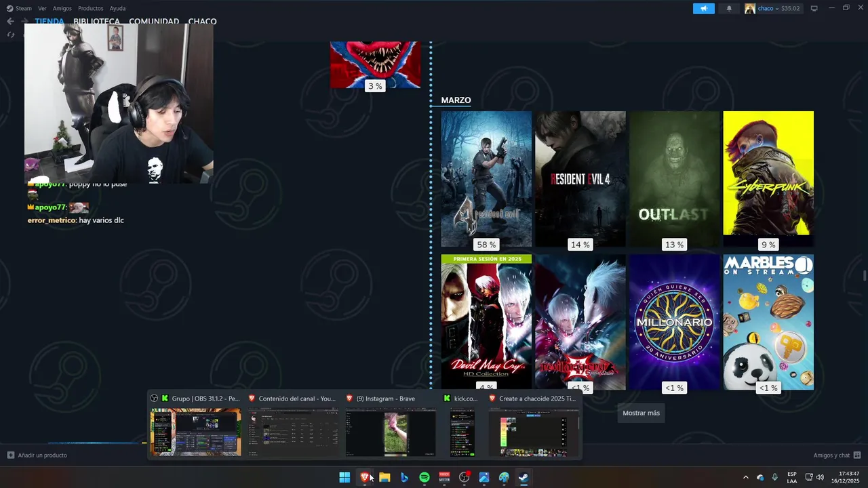This screenshot has height=488, width=868.
Task: Open the Productos menu
Action: [x=91, y=8]
